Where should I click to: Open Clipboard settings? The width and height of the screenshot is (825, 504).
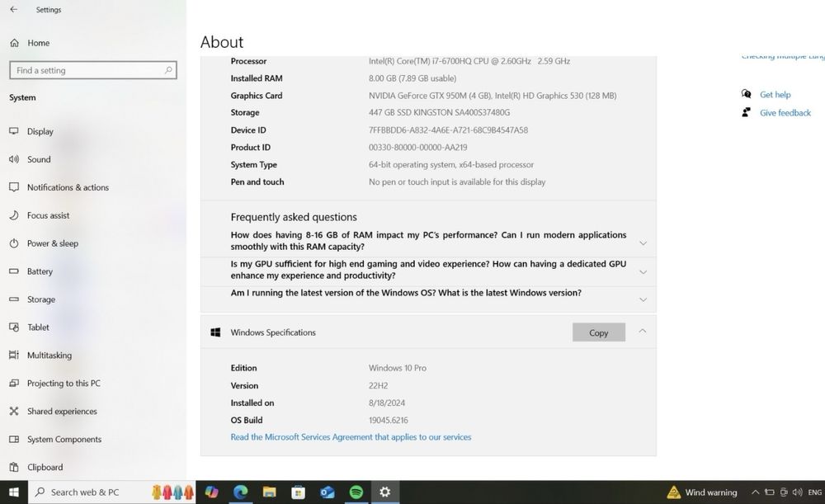coord(45,467)
